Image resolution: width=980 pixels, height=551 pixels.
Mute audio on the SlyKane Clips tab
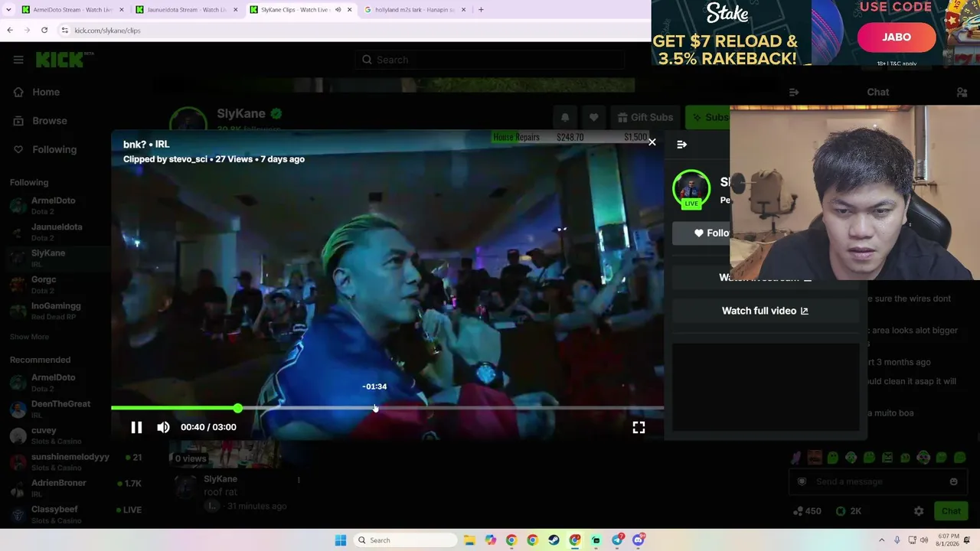(x=338, y=10)
